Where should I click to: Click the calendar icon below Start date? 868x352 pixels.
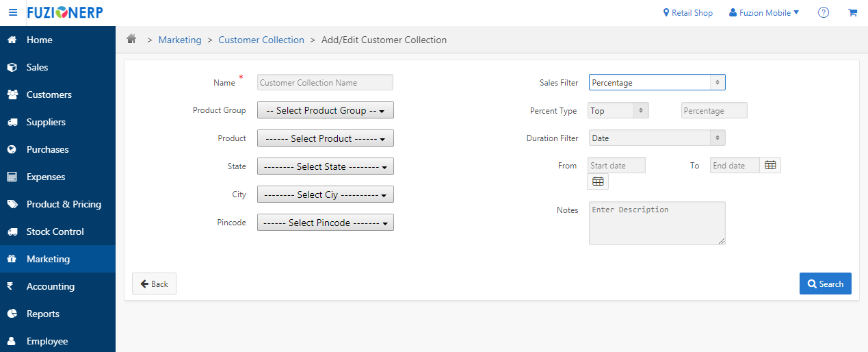coord(598,181)
